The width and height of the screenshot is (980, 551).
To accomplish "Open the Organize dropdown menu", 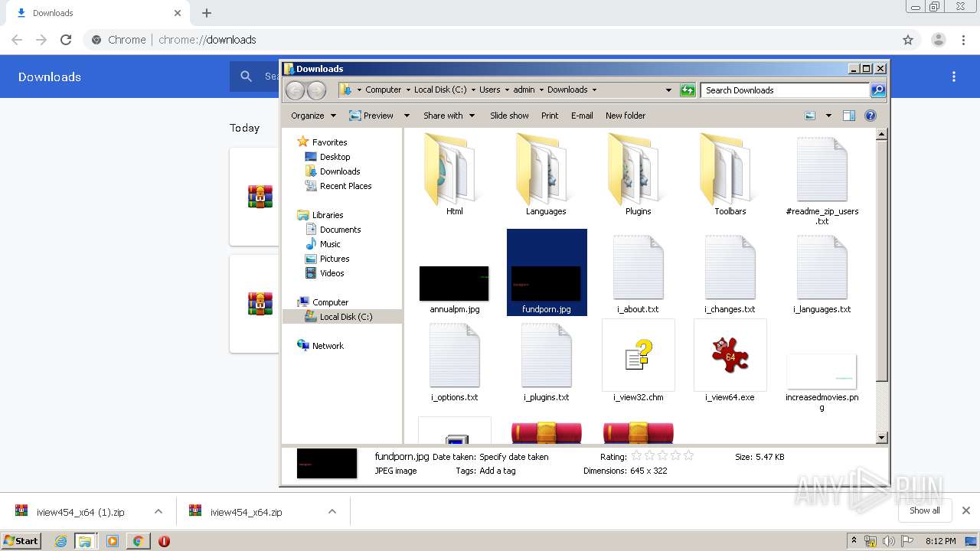I will [313, 116].
